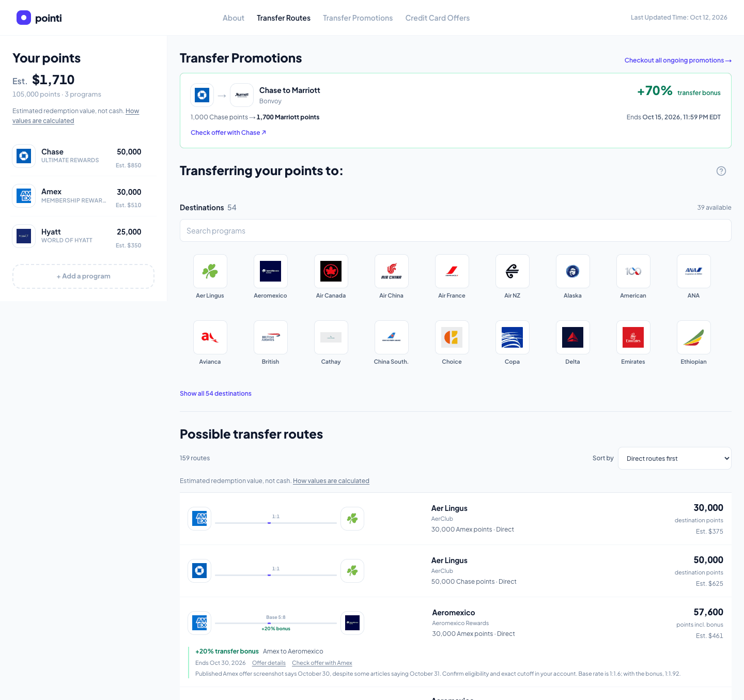Screen dimensions: 744x700
Task: Choose the Avianca destination icon
Action: coord(210,337)
